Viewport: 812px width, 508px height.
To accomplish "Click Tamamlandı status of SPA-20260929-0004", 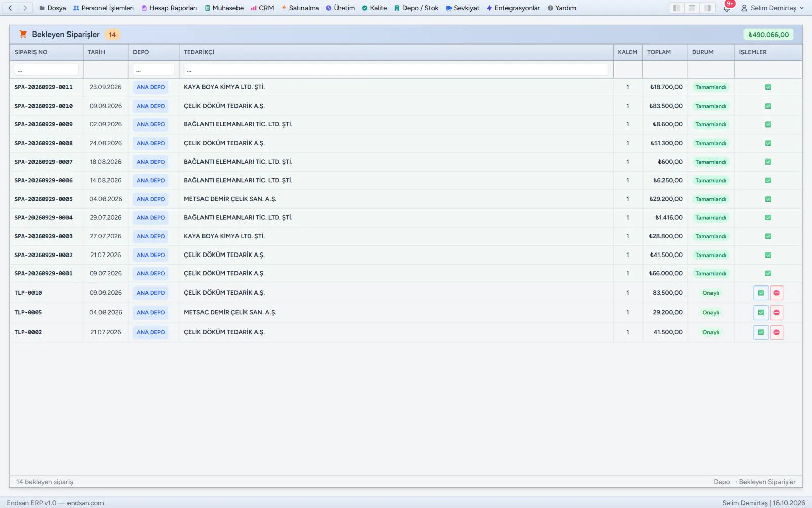I will (710, 218).
